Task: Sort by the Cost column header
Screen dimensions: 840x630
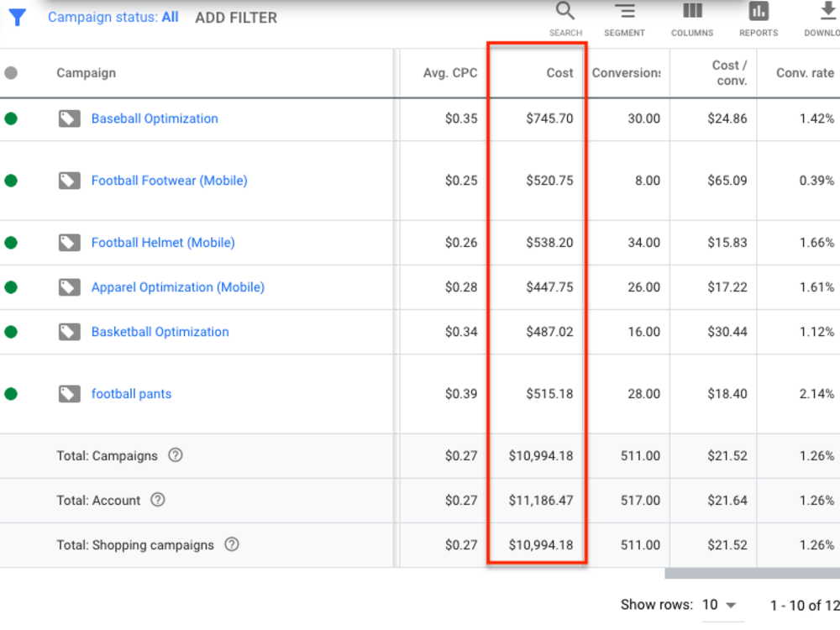Action: coord(559,73)
